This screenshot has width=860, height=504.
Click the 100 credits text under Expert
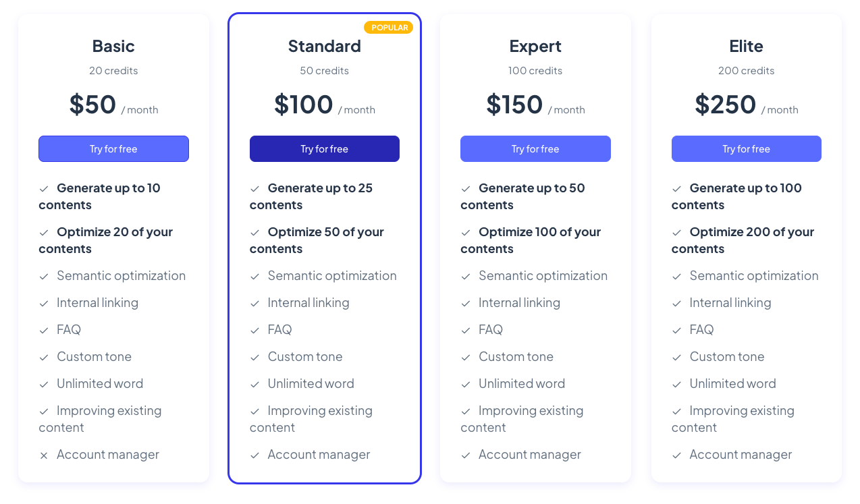(x=535, y=71)
